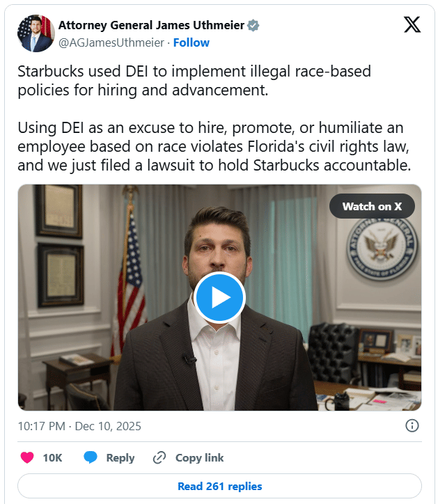Open the @AGJamesUthmeier handle link
The width and height of the screenshot is (438, 504).
(111, 42)
